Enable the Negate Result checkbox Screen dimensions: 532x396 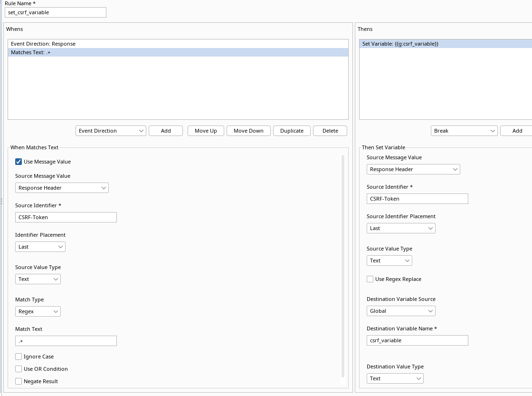19,381
